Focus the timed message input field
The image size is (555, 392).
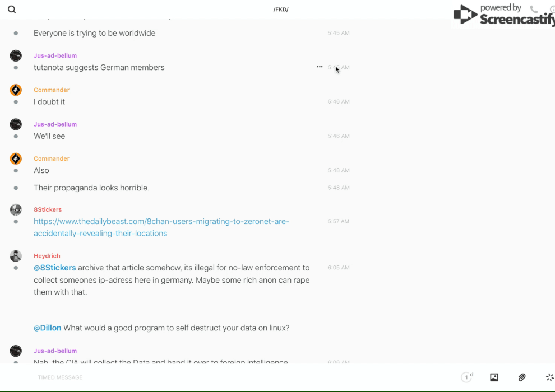click(x=224, y=377)
